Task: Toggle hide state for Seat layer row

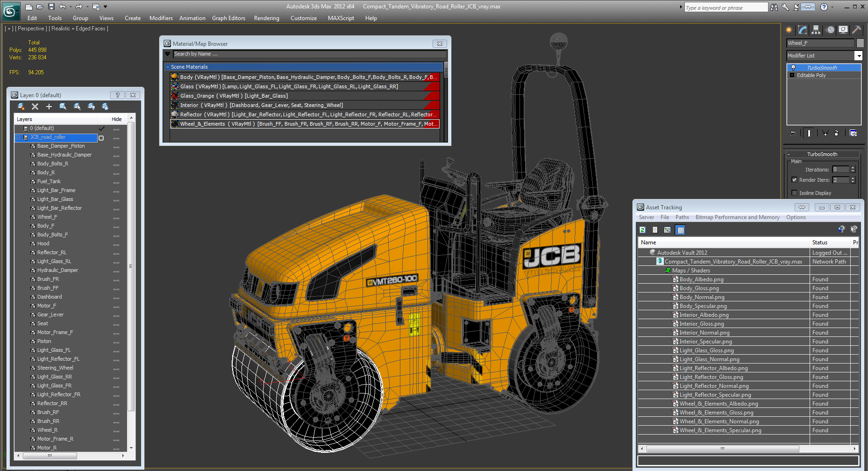Action: point(116,324)
